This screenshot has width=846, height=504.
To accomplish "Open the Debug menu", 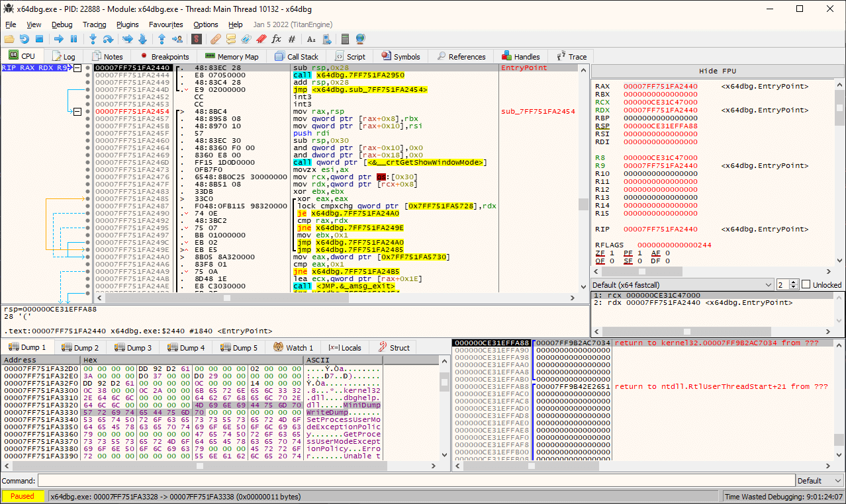I will (x=62, y=24).
